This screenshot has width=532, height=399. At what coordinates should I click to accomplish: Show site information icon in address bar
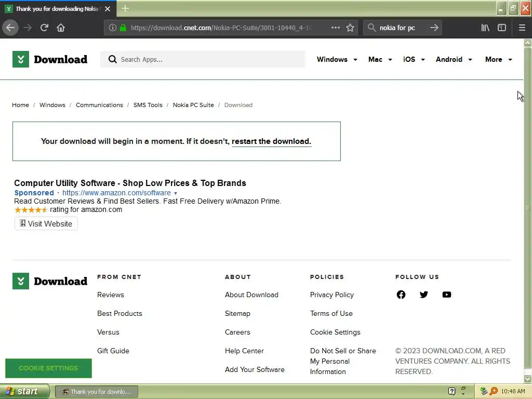coord(113,28)
